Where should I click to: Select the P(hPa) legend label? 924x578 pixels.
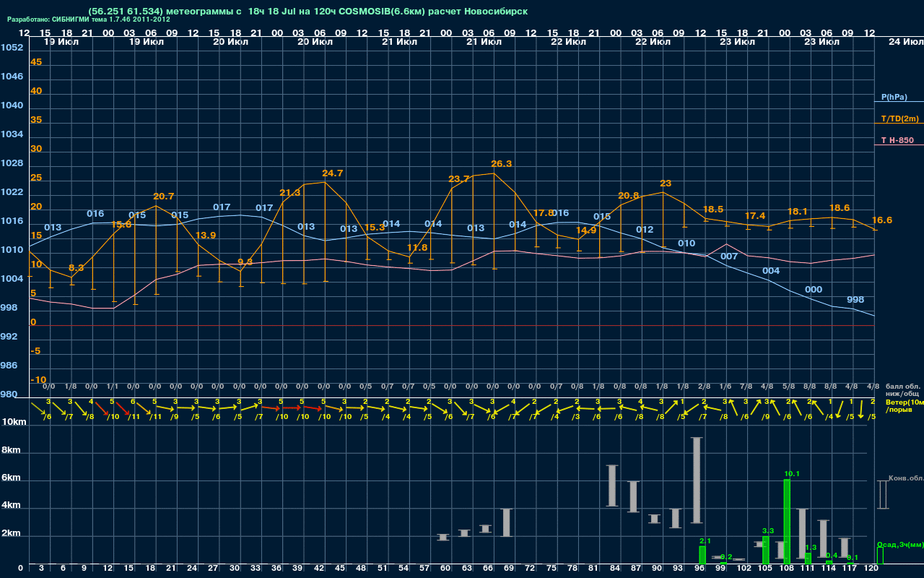[x=894, y=97]
